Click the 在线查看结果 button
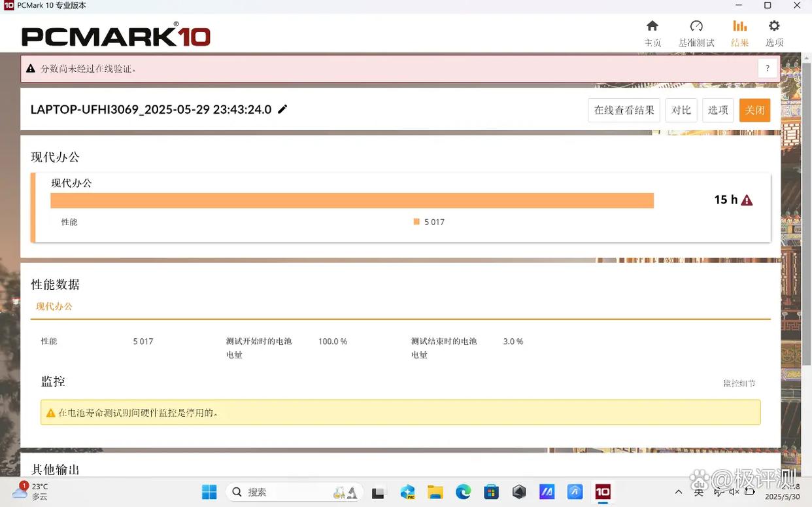The height and width of the screenshot is (507, 812). coord(623,110)
